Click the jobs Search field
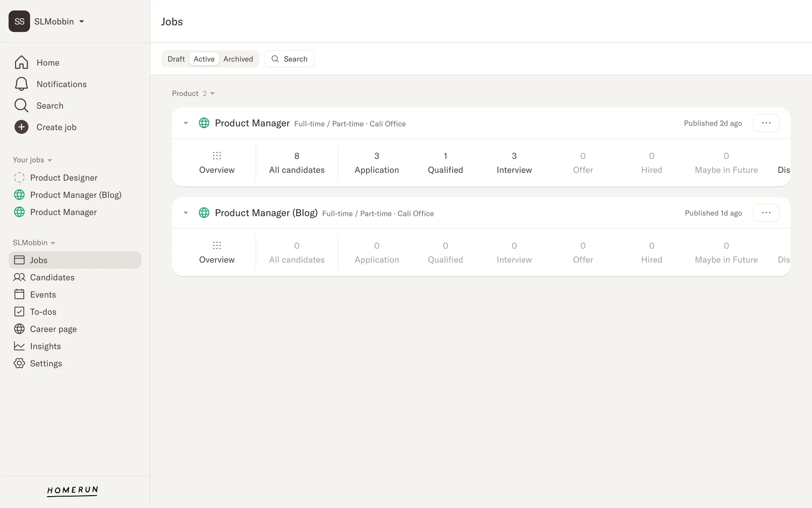The width and height of the screenshot is (812, 508). [289, 59]
